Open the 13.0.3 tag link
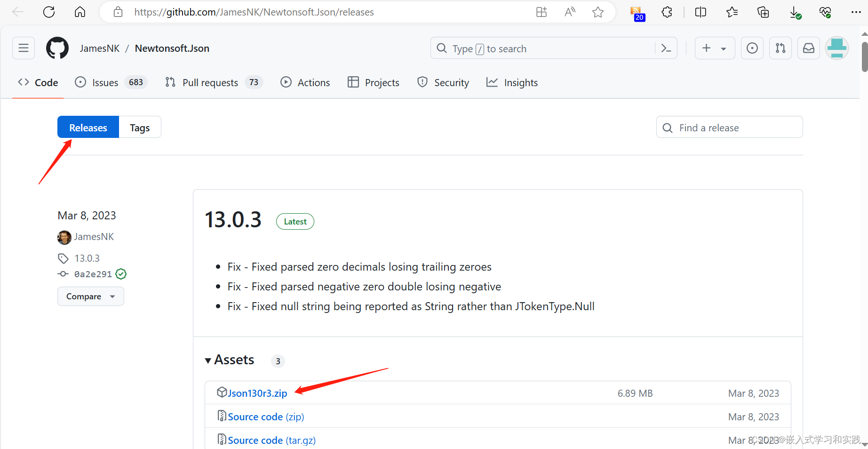868x449 pixels. (x=87, y=258)
